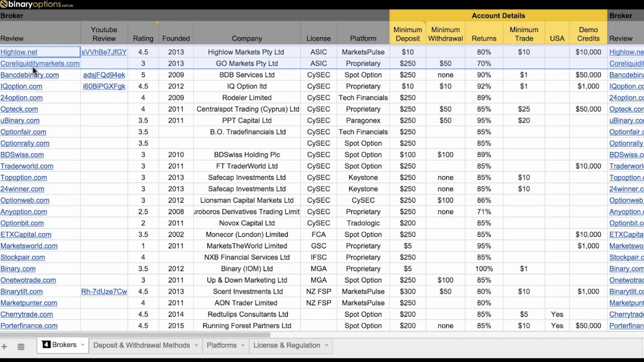
Task: Switch to License & Regulation sheet tab
Action: coord(287,345)
